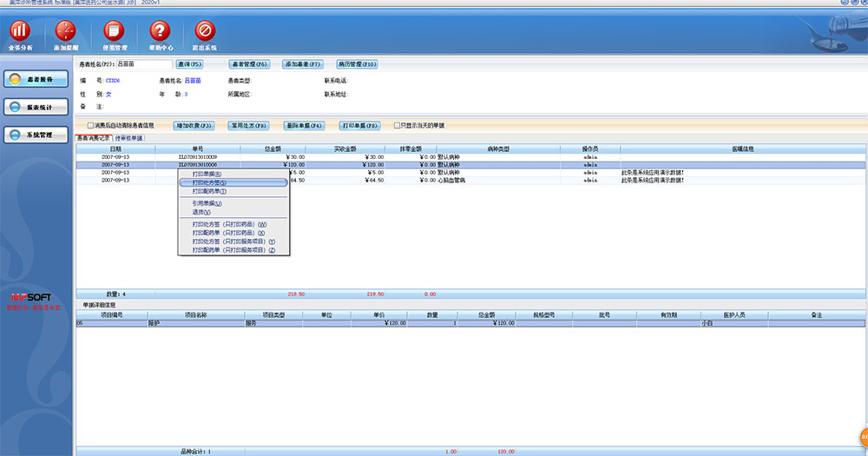Enable 消费后自动清除患者信息 checkbox
This screenshot has height=456, width=868.
[90, 125]
